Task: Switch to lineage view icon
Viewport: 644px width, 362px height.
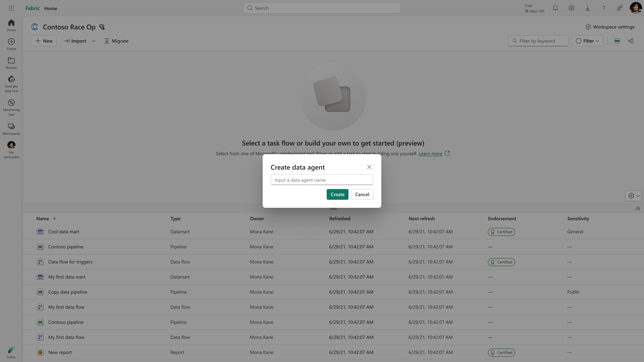Action: (x=631, y=41)
